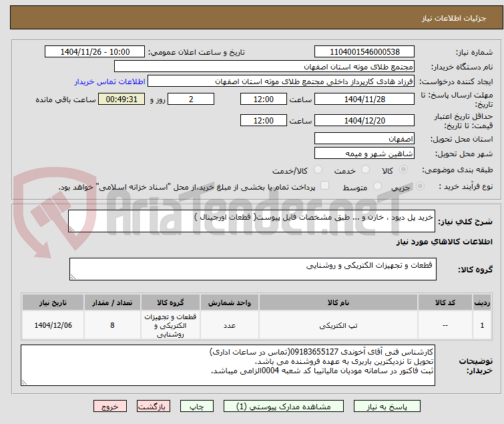Screen dimensions: 504x424
Task: Select the کالا/خدمت radio button
Action: 318,170
